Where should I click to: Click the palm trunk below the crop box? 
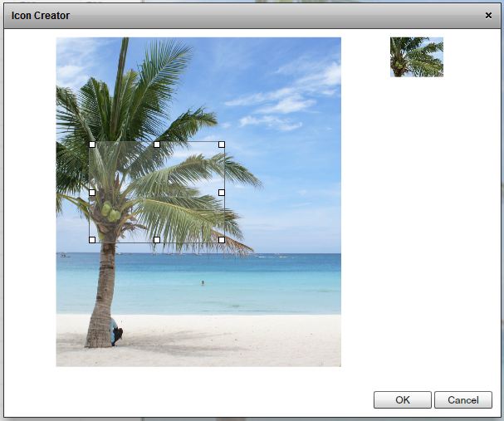105,282
